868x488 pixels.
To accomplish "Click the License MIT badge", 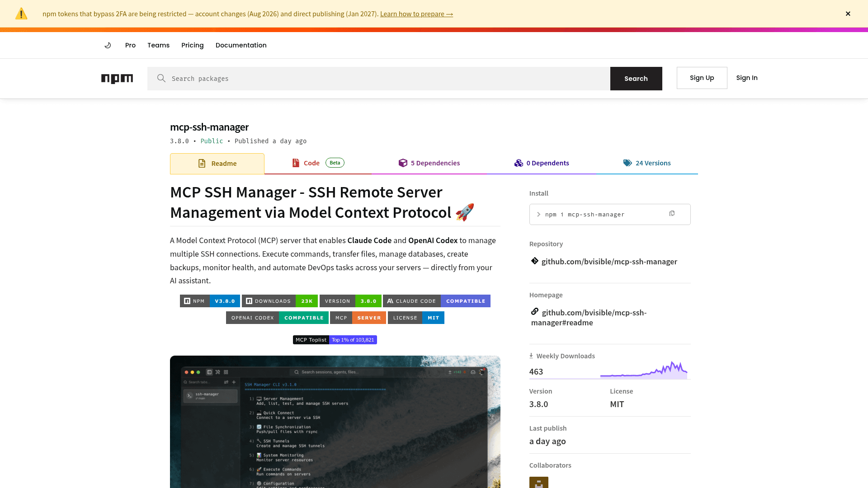I will [416, 318].
